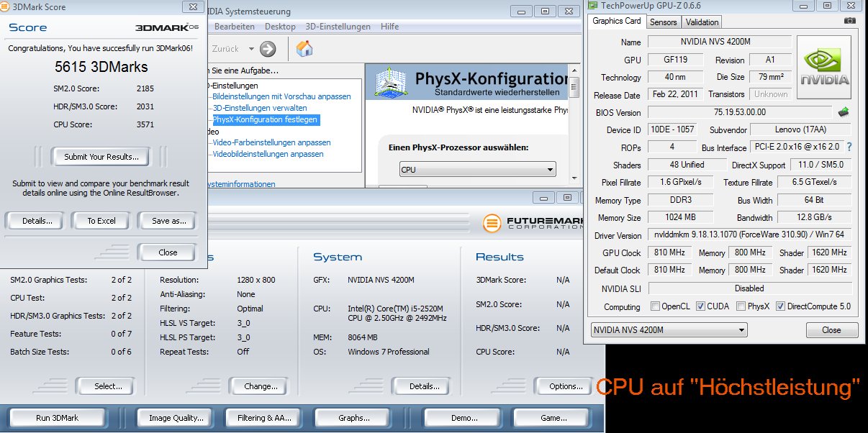This screenshot has height=433, width=868.
Task: Click the Bus Interface question mark
Action: [x=849, y=147]
